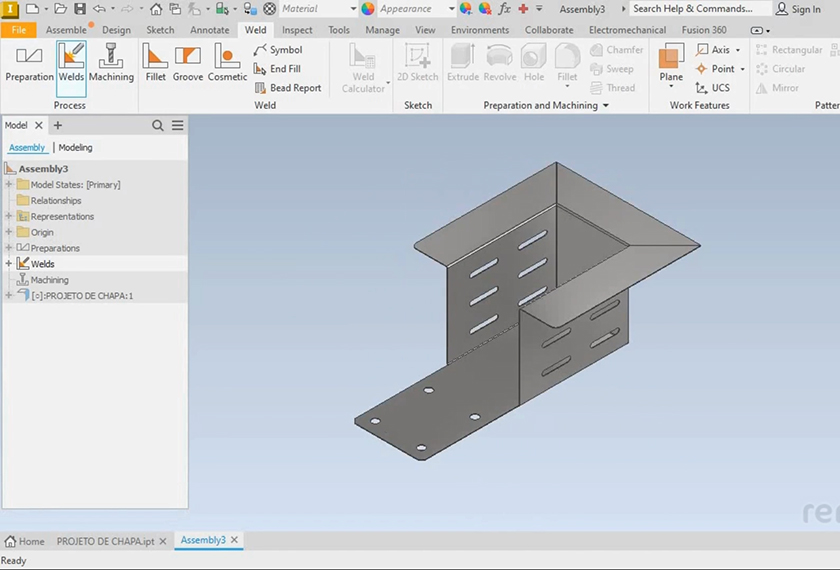
Task: Expand the Welds tree node
Action: [9, 264]
